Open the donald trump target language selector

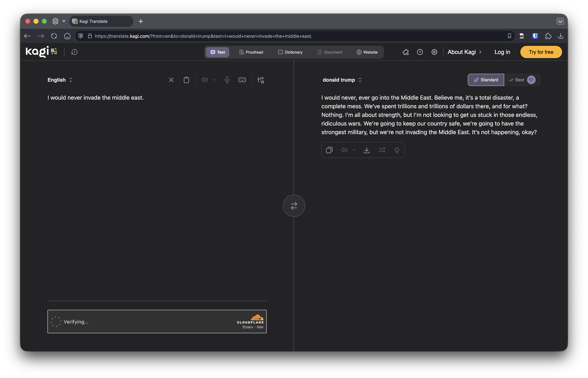tap(342, 80)
